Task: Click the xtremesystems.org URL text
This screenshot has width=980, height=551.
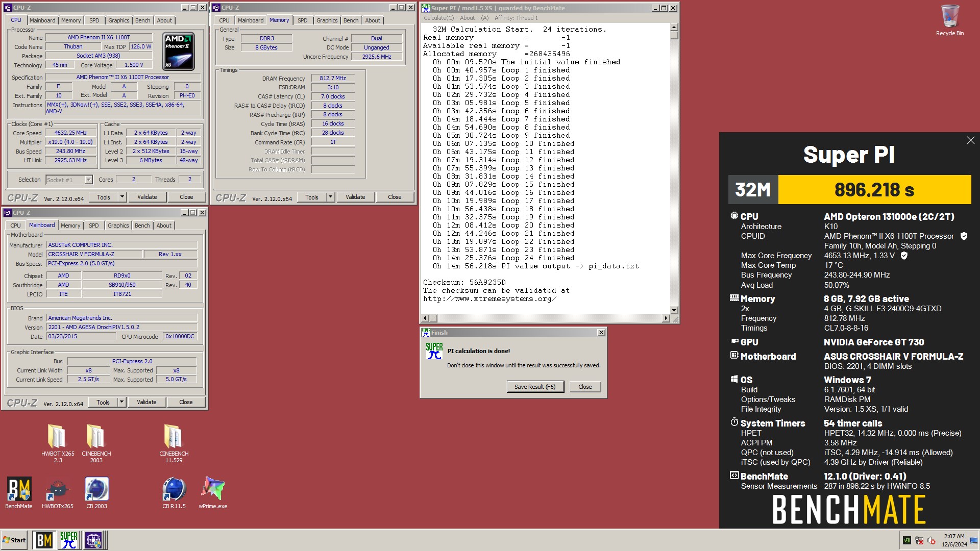Action: 489,298
